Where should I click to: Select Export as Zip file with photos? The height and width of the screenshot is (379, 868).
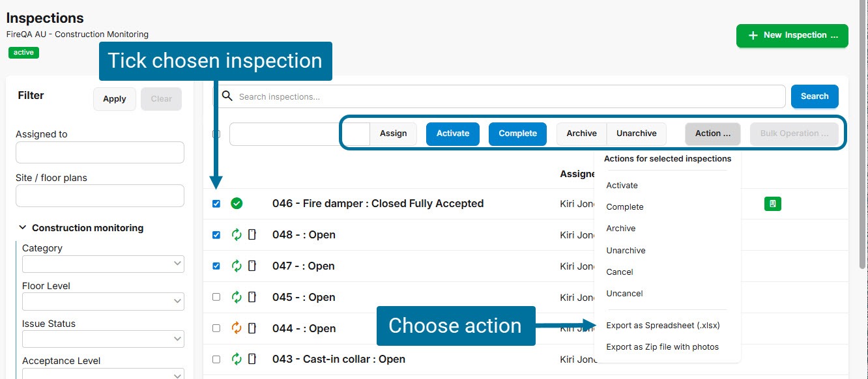(662, 347)
